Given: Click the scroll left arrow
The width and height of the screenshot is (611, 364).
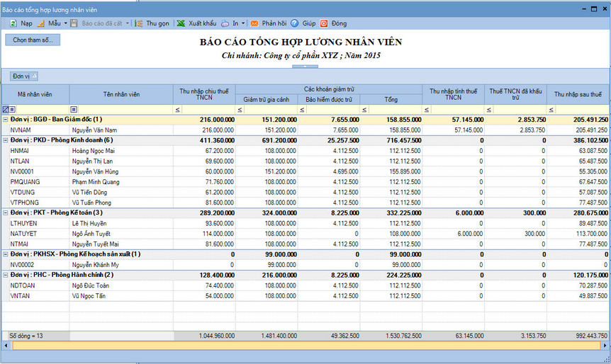Looking at the screenshot, I should [6, 346].
